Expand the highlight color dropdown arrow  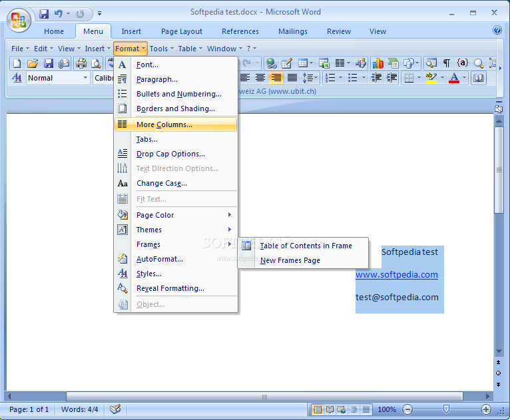click(x=442, y=78)
